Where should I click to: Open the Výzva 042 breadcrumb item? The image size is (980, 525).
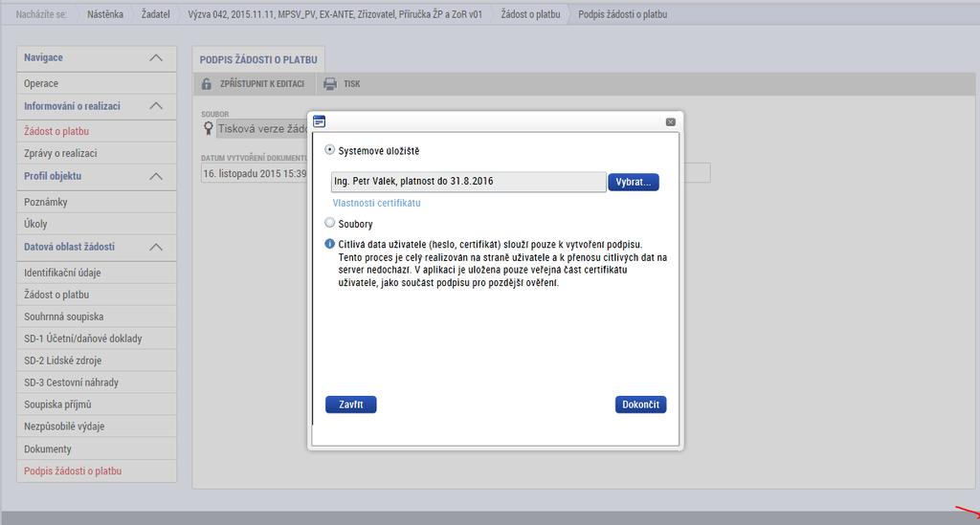click(x=335, y=13)
